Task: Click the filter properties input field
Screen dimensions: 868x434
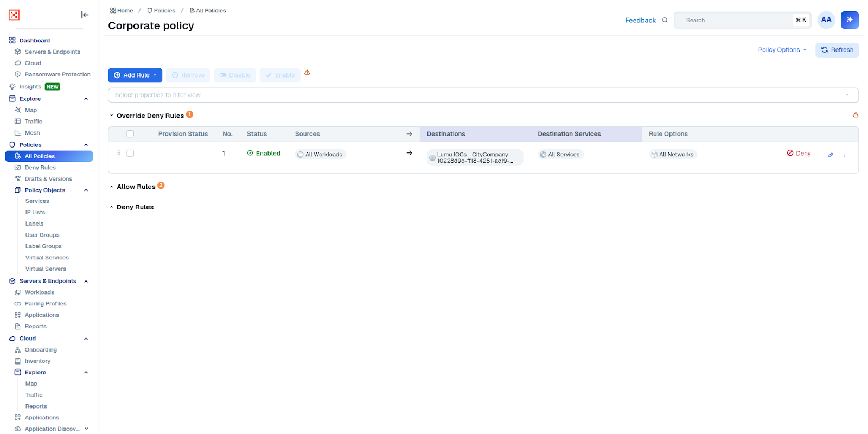Action: tap(477, 95)
